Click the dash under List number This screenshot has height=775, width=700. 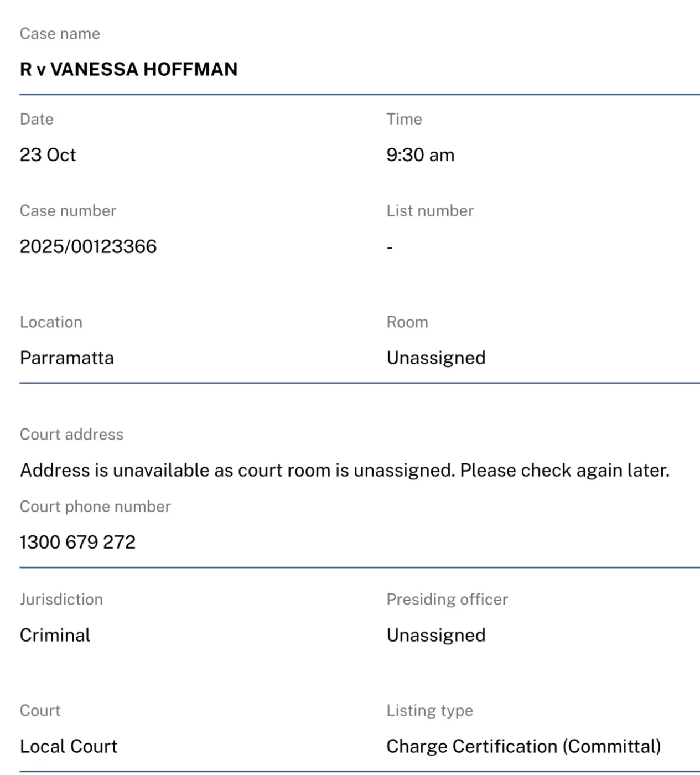click(x=390, y=247)
